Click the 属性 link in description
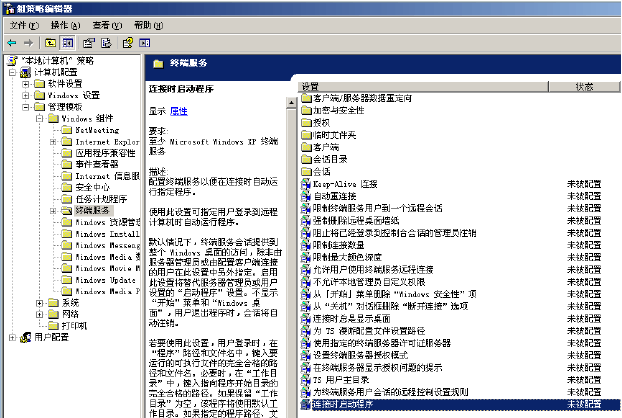622x418 pixels. (179, 111)
